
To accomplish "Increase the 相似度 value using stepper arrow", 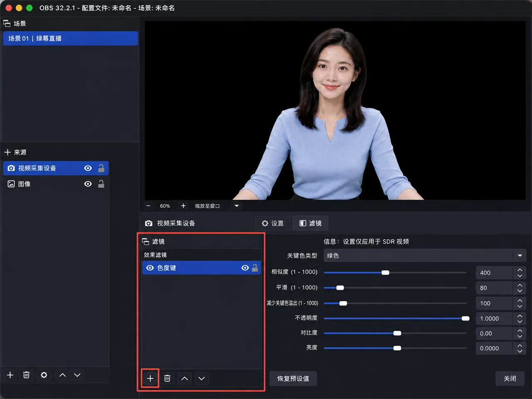I will [x=520, y=270].
